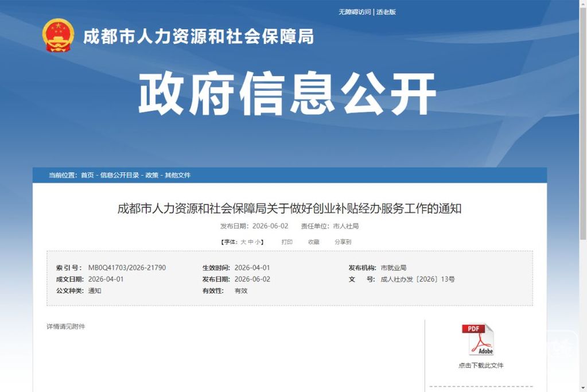
Task: Click the page vertical scrollbar thumb
Action: coord(583,123)
